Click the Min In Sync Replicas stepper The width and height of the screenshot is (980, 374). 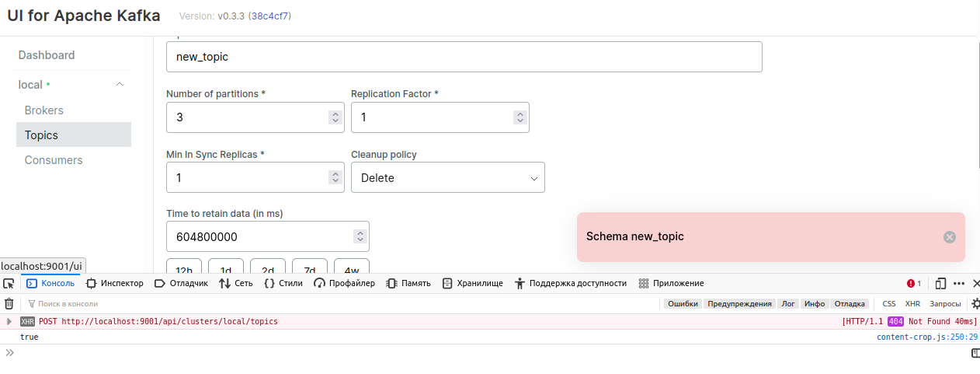point(335,177)
